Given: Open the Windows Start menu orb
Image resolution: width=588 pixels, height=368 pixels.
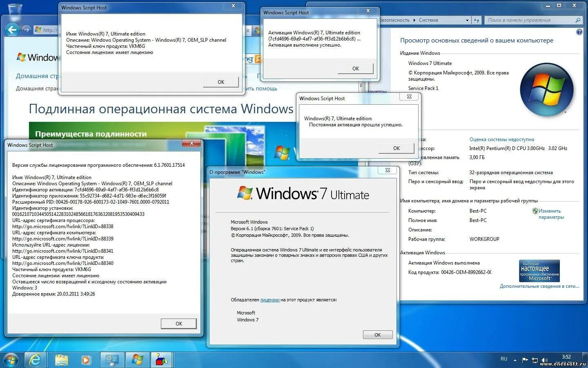Looking at the screenshot, I should coord(11,360).
